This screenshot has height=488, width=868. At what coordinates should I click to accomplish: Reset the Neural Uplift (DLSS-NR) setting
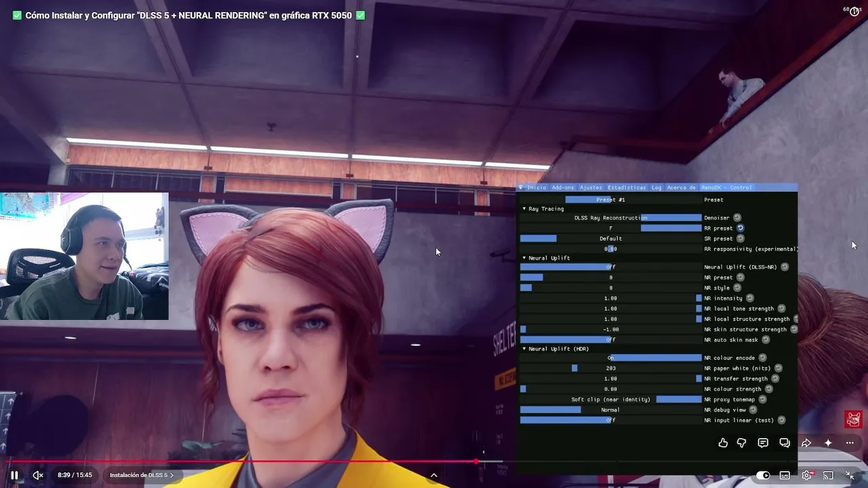coord(785,267)
